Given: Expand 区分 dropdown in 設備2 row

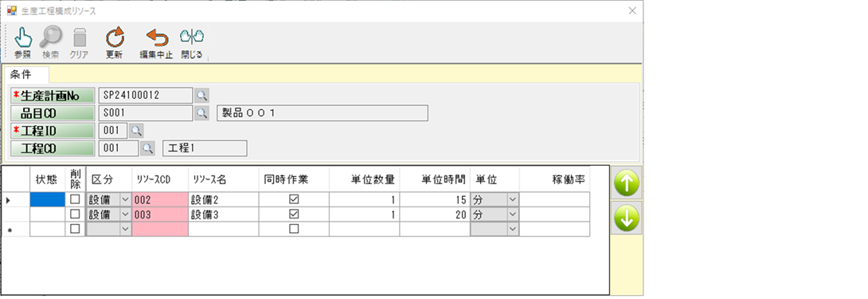Looking at the screenshot, I should (126, 199).
